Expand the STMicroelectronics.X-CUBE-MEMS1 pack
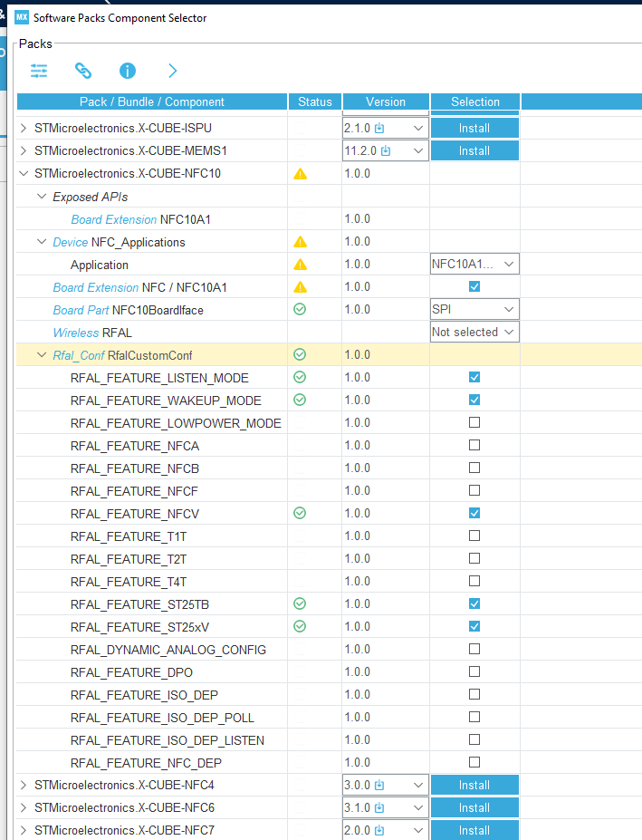The height and width of the screenshot is (840, 642). pyautogui.click(x=24, y=151)
